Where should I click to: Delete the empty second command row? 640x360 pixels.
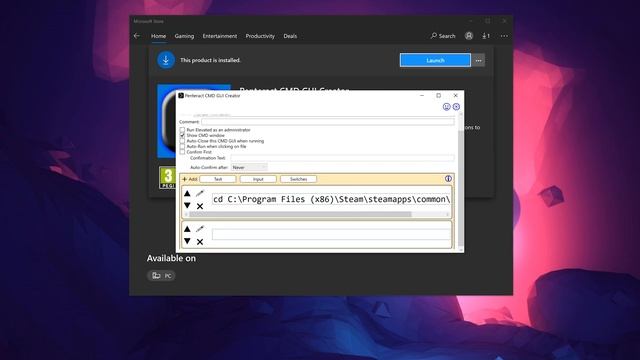[x=200, y=242]
